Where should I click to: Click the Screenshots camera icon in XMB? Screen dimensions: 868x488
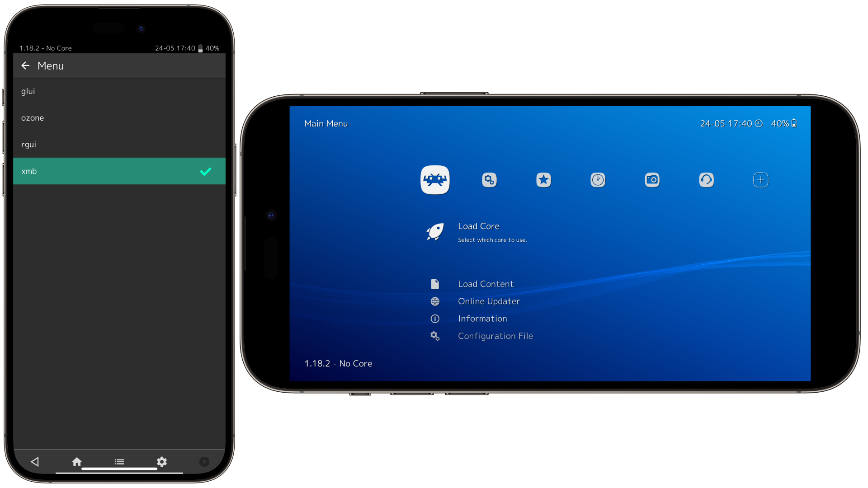click(x=651, y=180)
